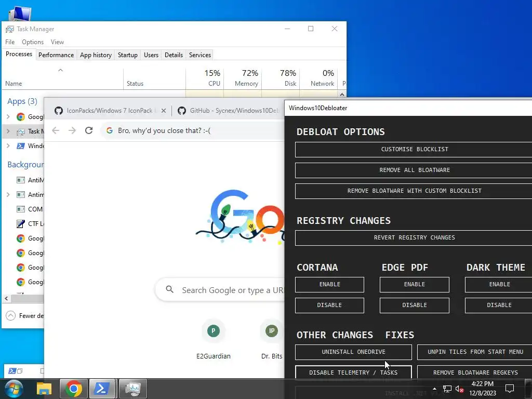Enable Edge PDF

(415, 285)
